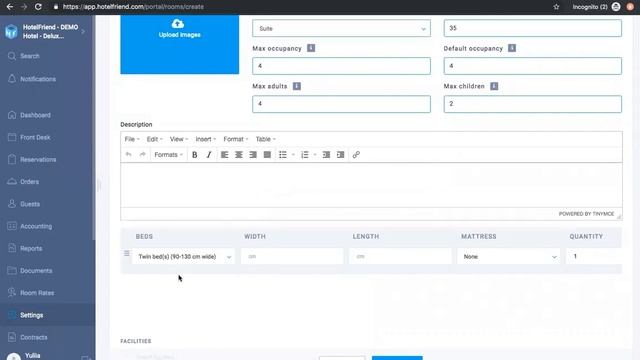Go back in browser
This screenshot has width=640, height=360.
(x=9, y=7)
